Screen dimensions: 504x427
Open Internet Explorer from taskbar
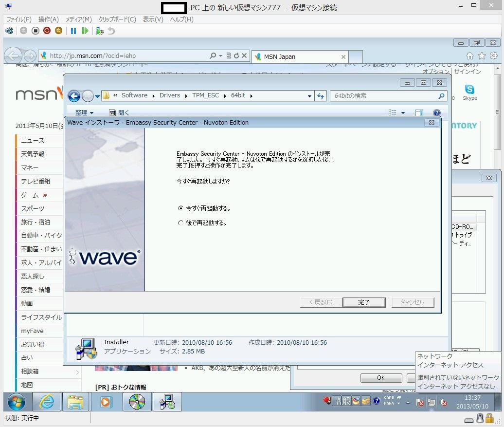pyautogui.click(x=47, y=402)
